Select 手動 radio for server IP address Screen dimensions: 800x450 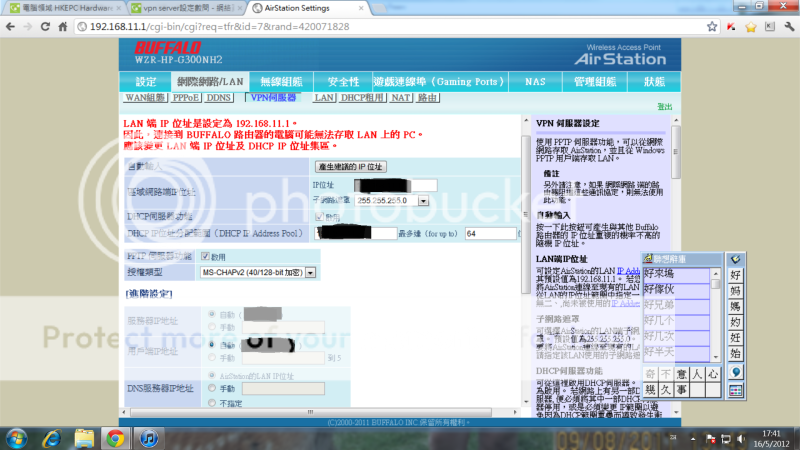coord(212,327)
